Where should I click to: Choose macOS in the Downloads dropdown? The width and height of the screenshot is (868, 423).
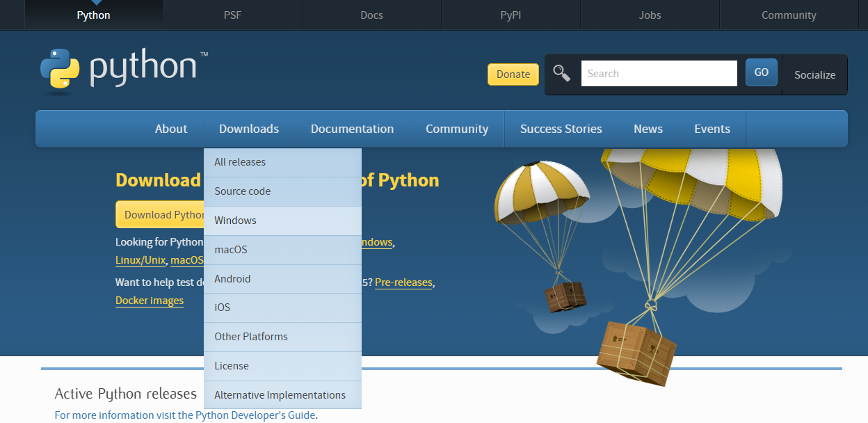click(x=282, y=250)
